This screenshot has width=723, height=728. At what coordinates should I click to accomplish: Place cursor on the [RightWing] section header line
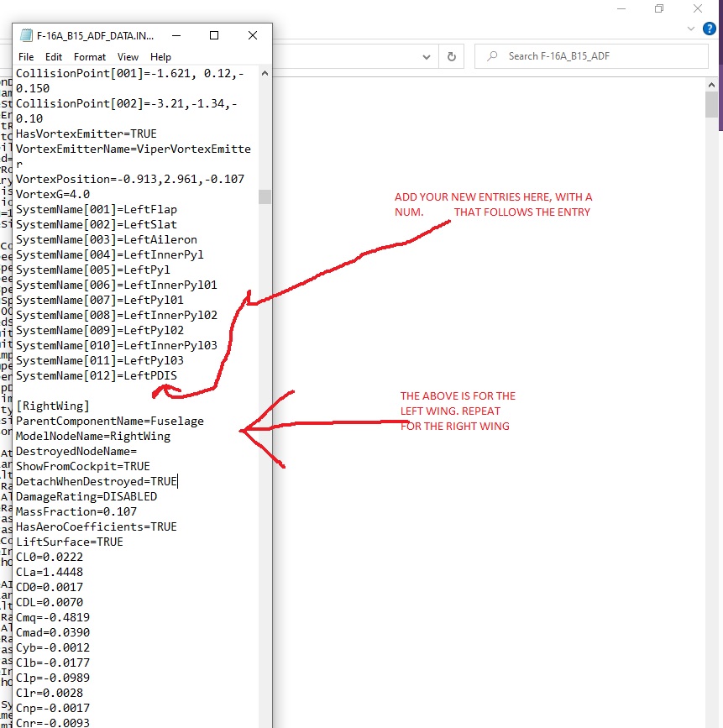52,406
